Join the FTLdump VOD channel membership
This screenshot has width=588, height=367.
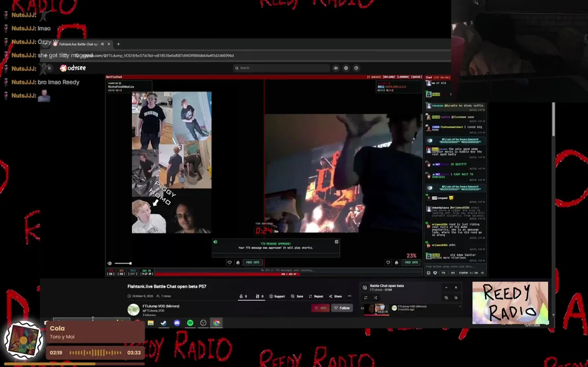320,308
